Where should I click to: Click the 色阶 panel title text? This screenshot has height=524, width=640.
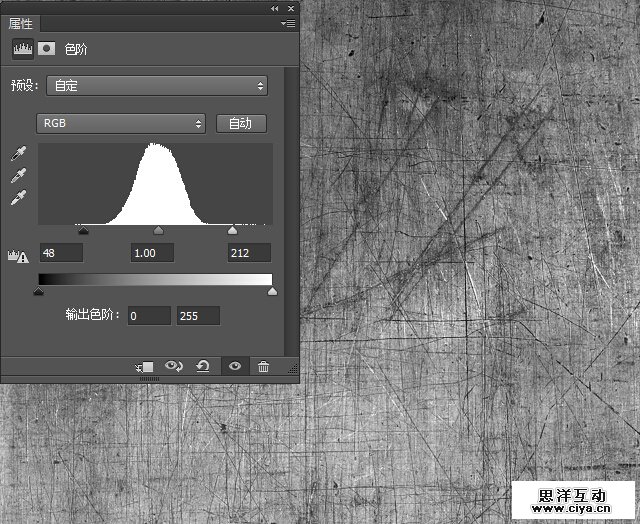pos(76,49)
